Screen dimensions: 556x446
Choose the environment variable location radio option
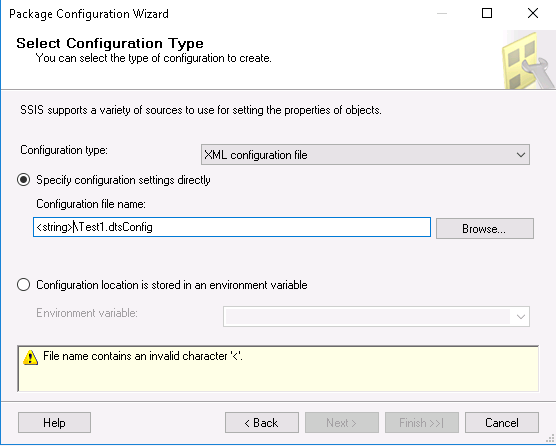coord(24,285)
